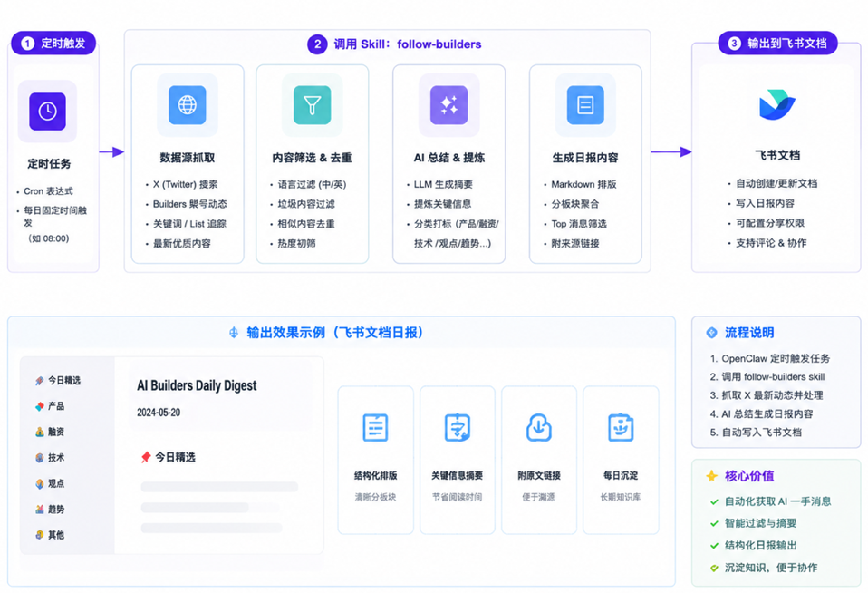
Task: Select the 观点 sidebar label
Action: click(x=56, y=483)
